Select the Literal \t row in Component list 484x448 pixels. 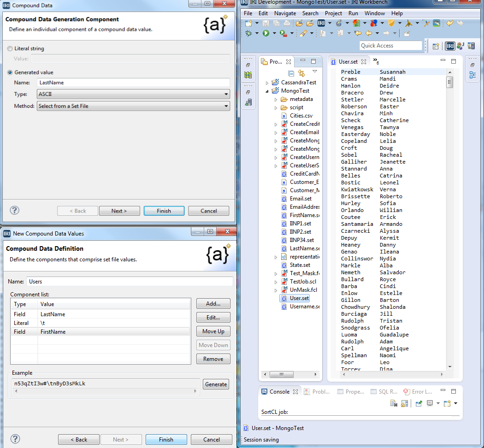[x=100, y=323]
